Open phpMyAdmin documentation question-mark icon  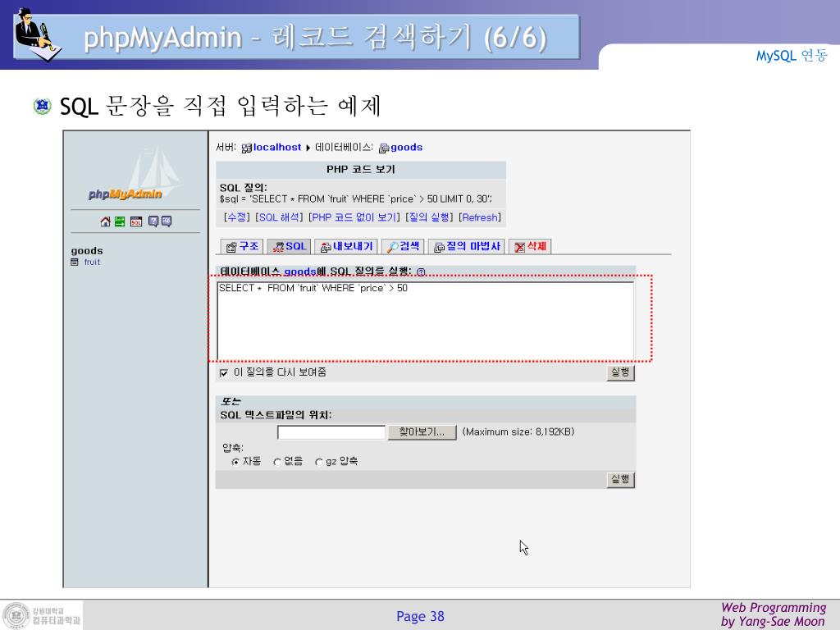[153, 221]
